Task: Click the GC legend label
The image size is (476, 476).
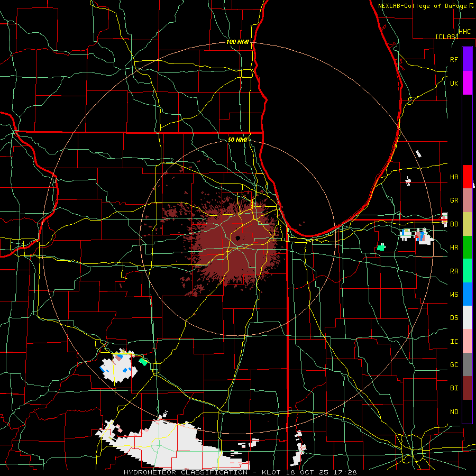Action: tap(454, 365)
